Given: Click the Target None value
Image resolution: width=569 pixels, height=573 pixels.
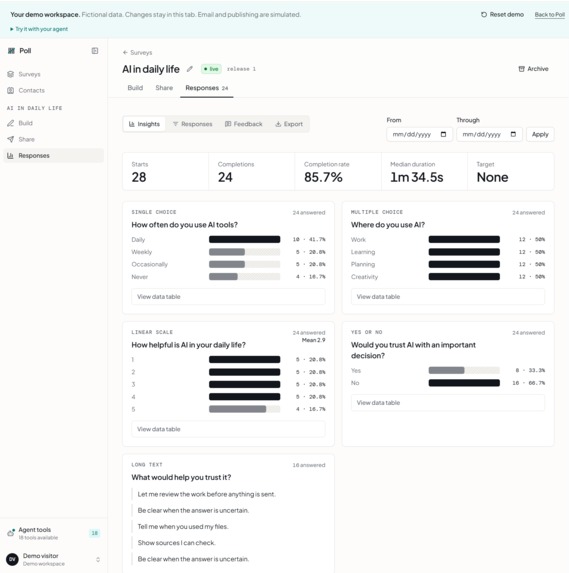Looking at the screenshot, I should tap(492, 177).
